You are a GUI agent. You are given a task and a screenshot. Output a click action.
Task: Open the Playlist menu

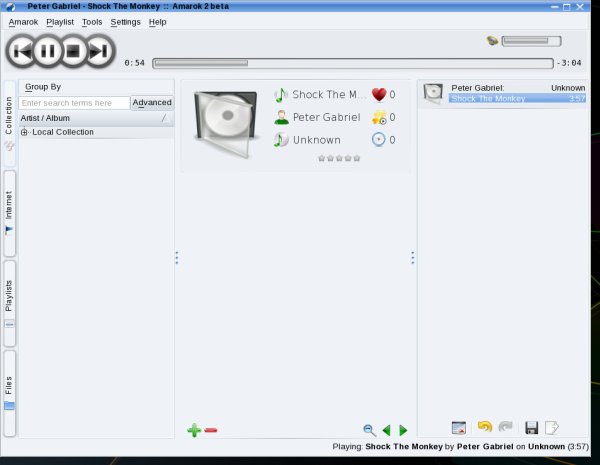60,22
